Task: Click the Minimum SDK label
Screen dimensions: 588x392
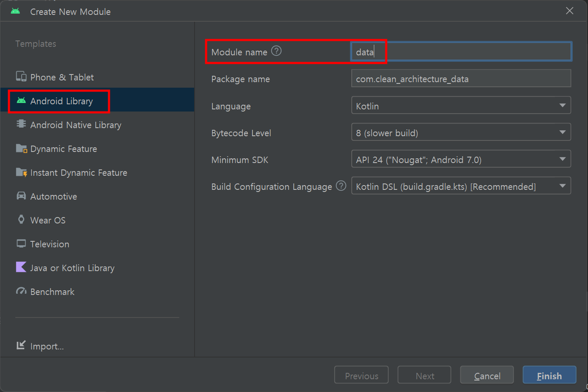Action: click(x=240, y=160)
